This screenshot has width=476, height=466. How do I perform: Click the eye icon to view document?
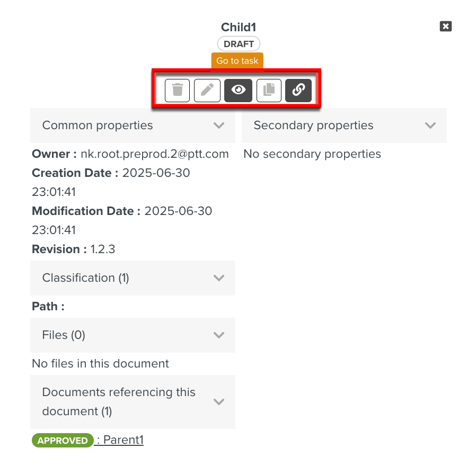[238, 90]
